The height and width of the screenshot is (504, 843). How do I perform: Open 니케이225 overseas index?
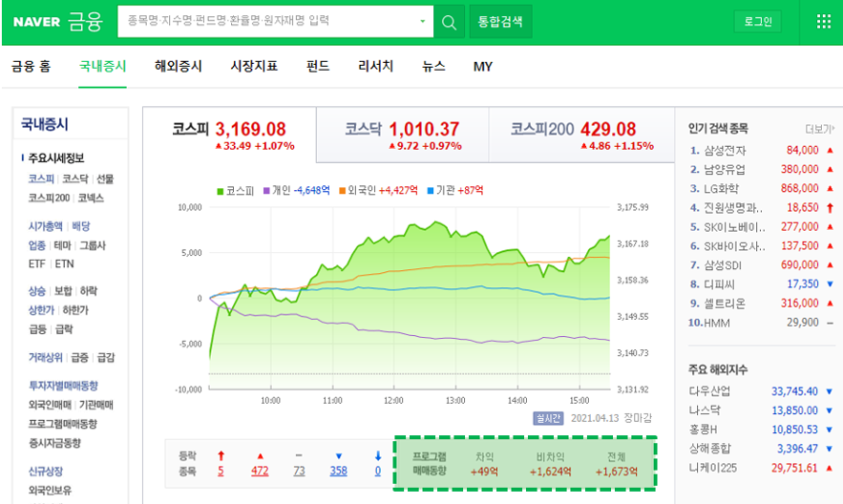(x=713, y=468)
